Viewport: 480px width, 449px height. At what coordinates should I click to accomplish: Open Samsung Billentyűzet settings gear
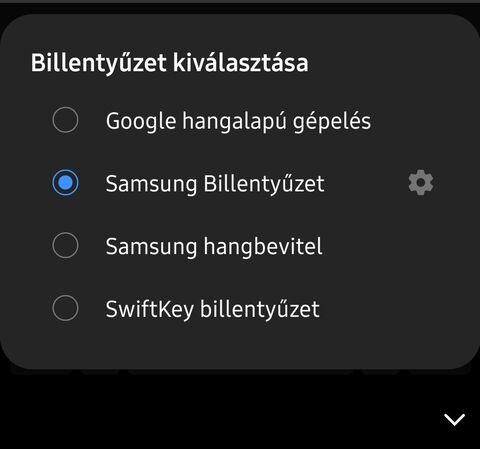click(421, 183)
